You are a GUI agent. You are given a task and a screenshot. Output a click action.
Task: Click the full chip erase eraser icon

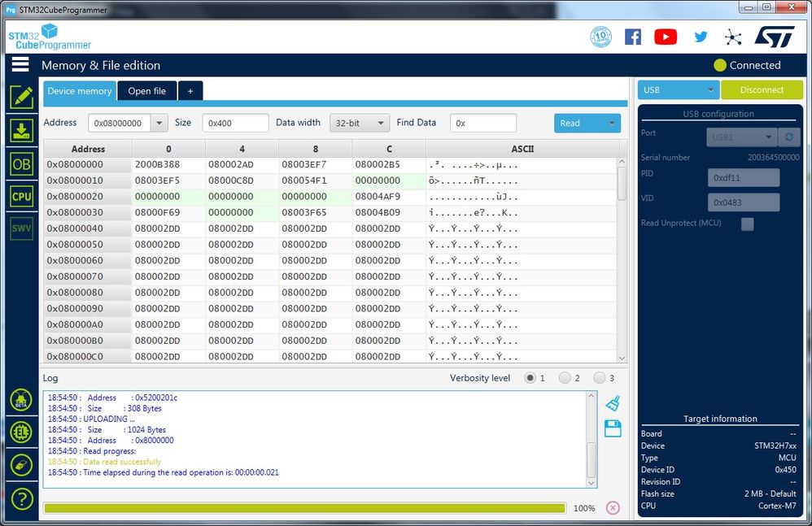point(21,465)
